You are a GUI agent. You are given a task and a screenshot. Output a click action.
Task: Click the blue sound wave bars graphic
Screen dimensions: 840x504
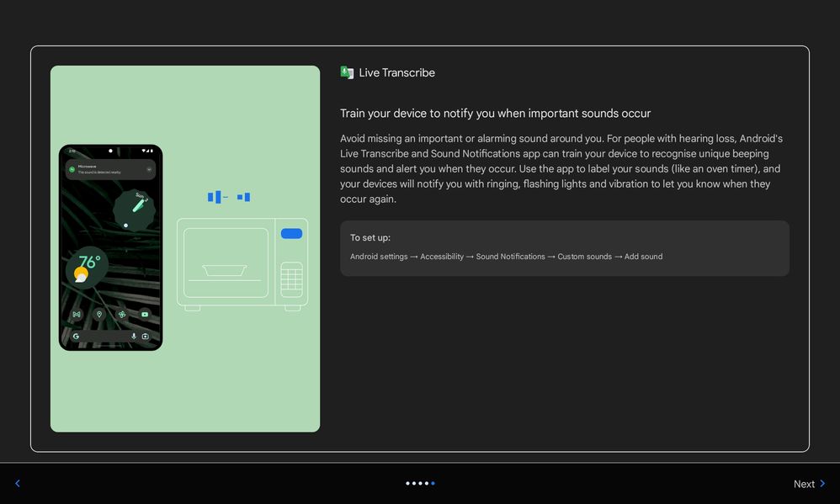229,197
